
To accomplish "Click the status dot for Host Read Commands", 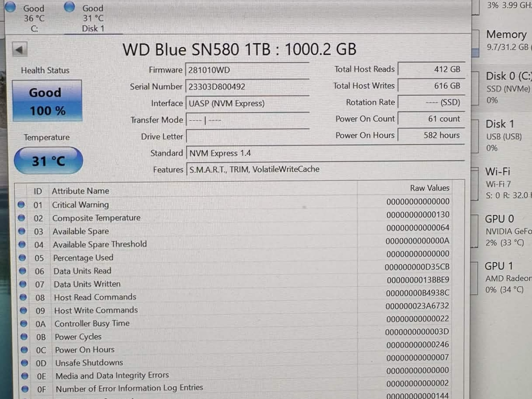I will [x=23, y=297].
